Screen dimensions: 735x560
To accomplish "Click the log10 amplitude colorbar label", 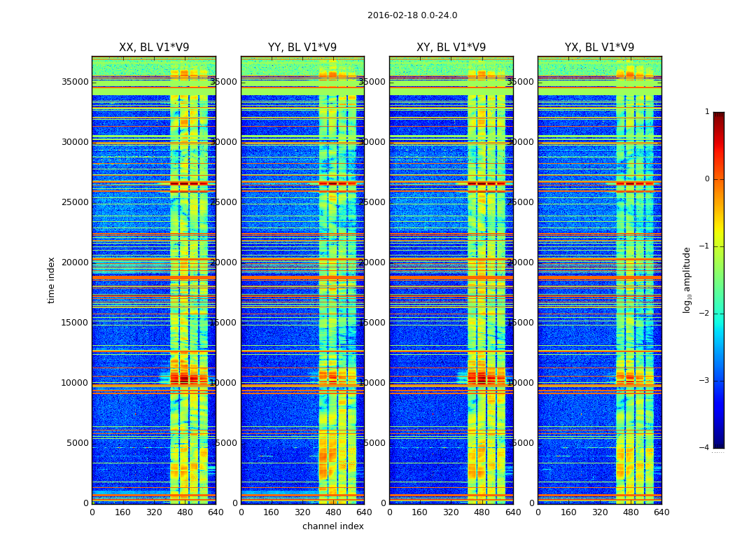I will [x=687, y=280].
